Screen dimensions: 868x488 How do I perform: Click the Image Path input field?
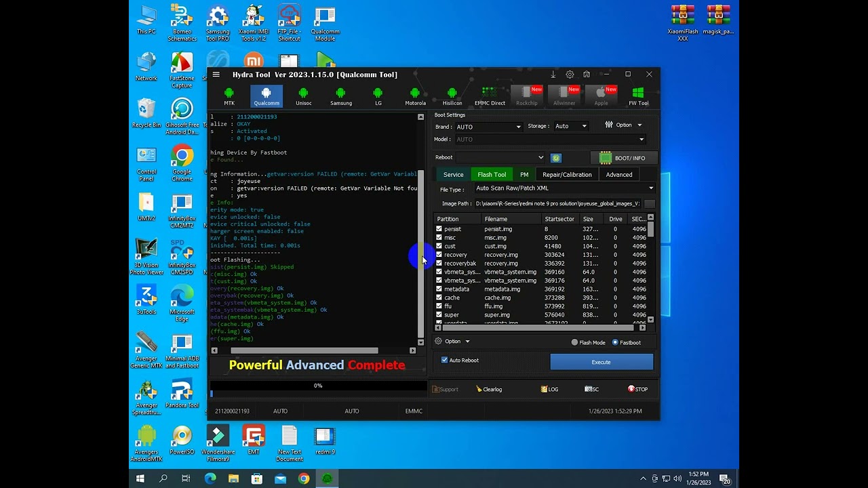(558, 203)
